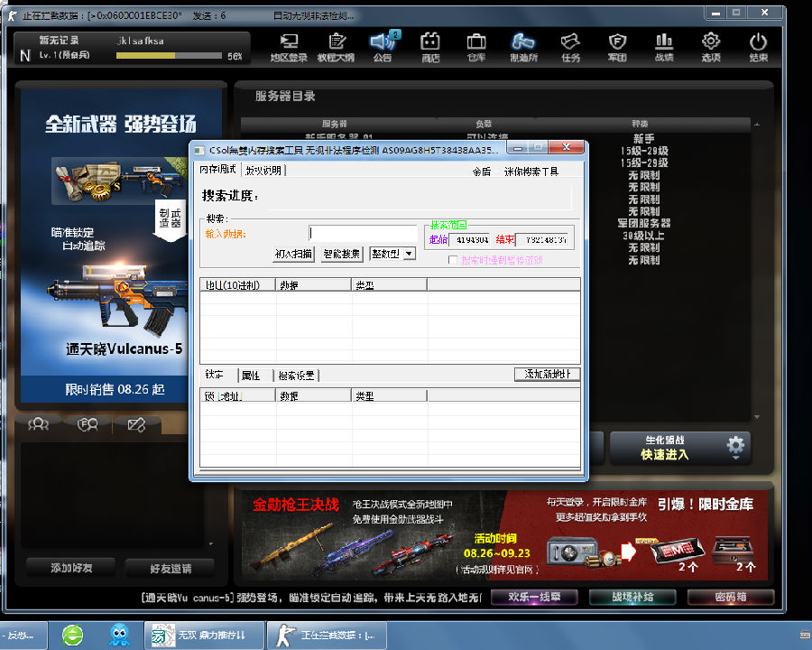Open the 密码箱 password box button
Image resolution: width=812 pixels, height=650 pixels.
coord(731,597)
